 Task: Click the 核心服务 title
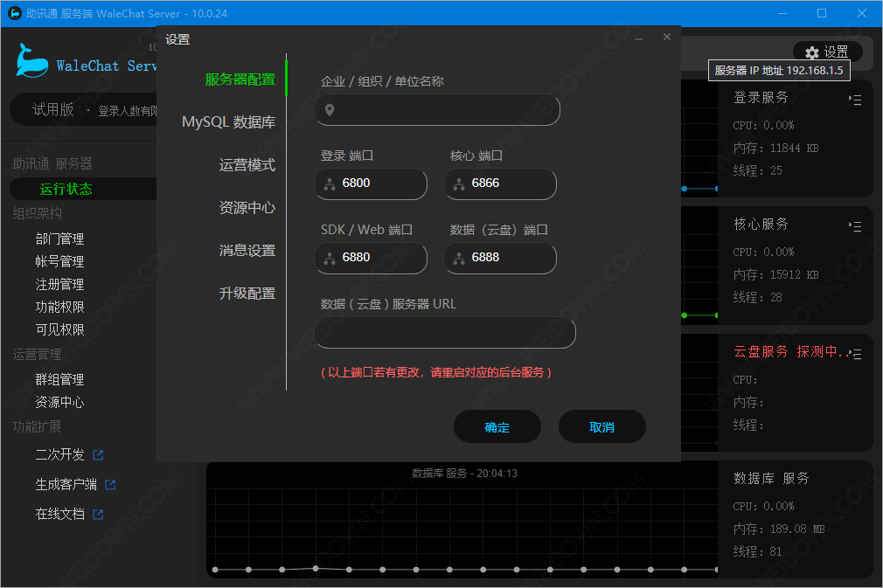pyautogui.click(x=761, y=224)
